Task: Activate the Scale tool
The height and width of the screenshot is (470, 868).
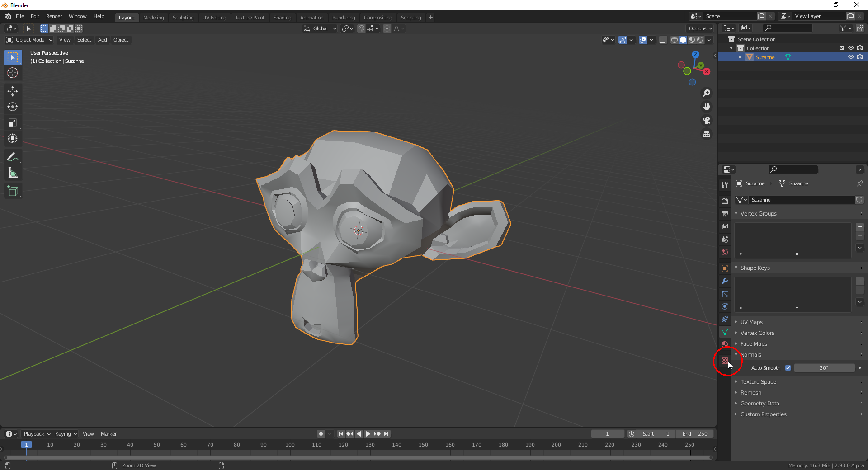Action: [x=13, y=123]
